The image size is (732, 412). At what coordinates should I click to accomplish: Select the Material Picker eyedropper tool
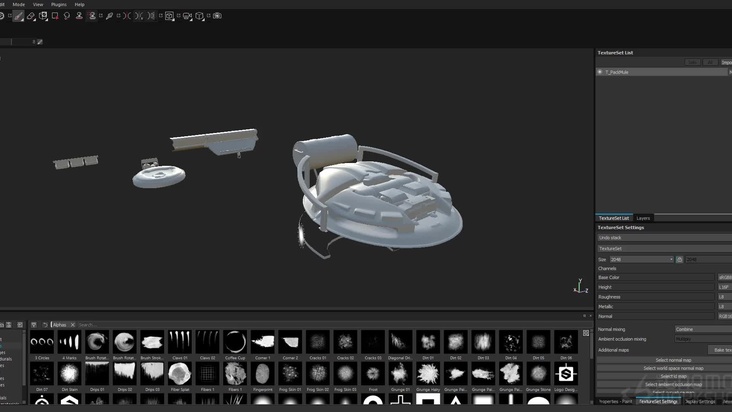pos(109,16)
